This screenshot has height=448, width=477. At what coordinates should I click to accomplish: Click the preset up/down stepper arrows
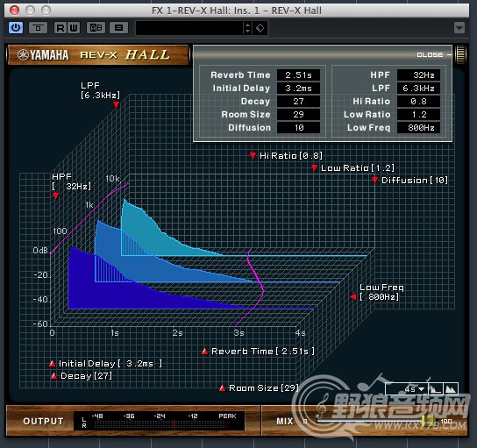click(x=247, y=28)
